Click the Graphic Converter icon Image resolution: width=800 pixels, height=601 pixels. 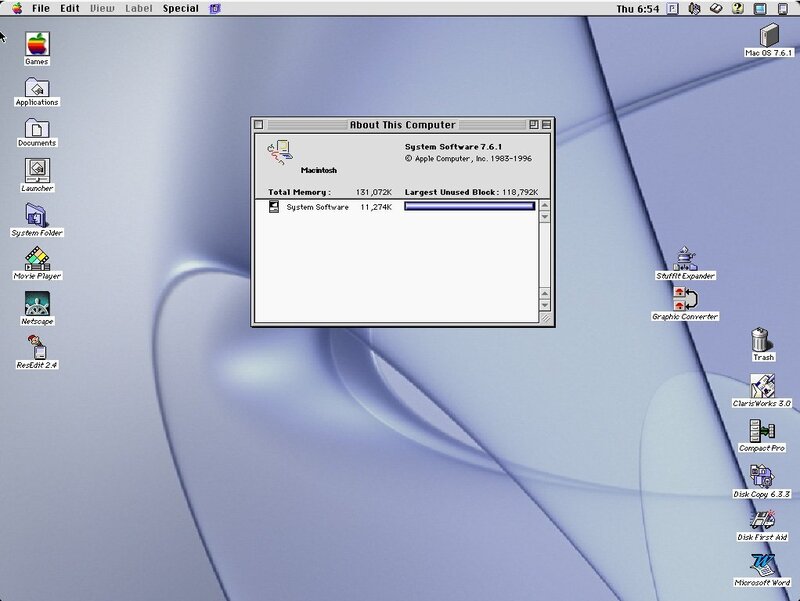pyautogui.click(x=685, y=298)
